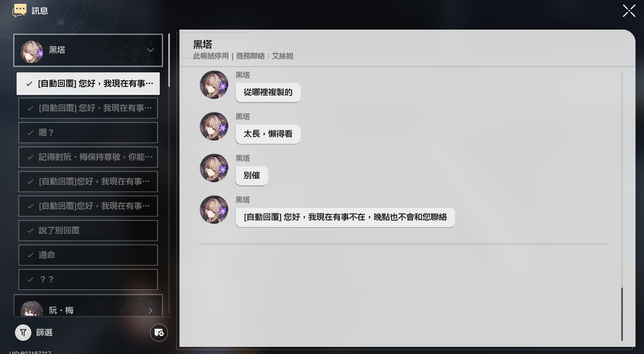Expand the 阮·梅 contact chevron
Viewport: 644px width, 354px height.
(x=150, y=310)
